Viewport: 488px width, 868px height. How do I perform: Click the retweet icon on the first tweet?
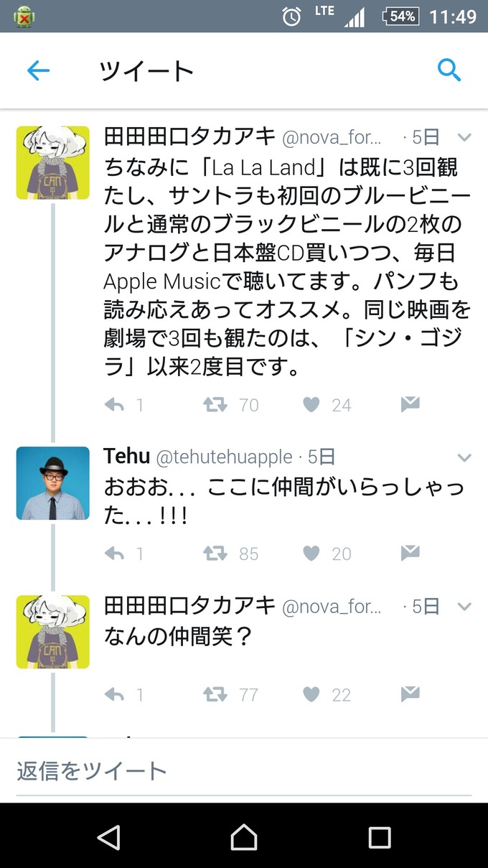[213, 404]
